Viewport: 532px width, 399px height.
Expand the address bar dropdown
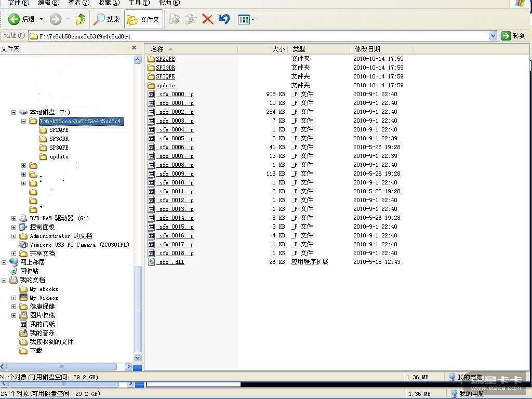pos(493,36)
